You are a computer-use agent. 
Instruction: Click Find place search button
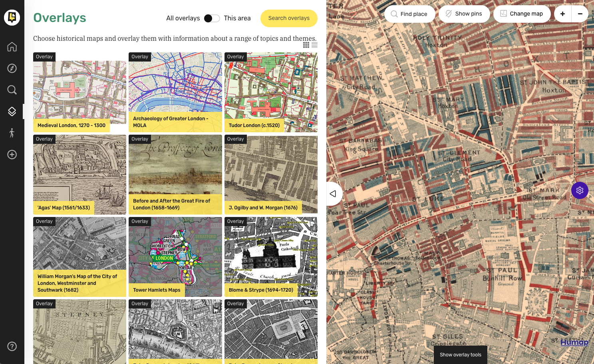(409, 14)
